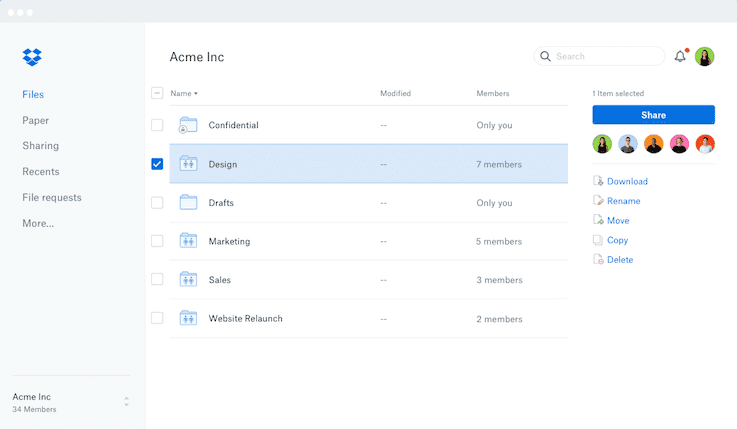Image resolution: width=737 pixels, height=429 pixels.
Task: Tick the Website Relaunch checkbox
Action: tap(157, 318)
